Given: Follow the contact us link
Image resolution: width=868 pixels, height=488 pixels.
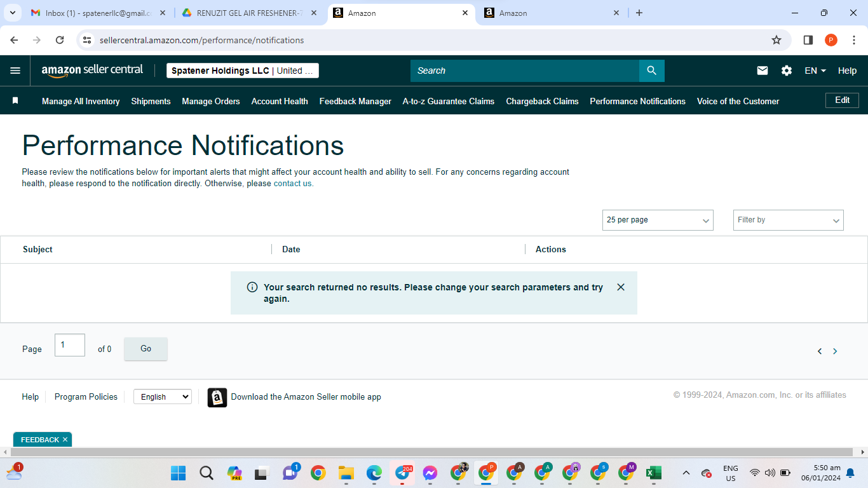Looking at the screenshot, I should [x=293, y=184].
